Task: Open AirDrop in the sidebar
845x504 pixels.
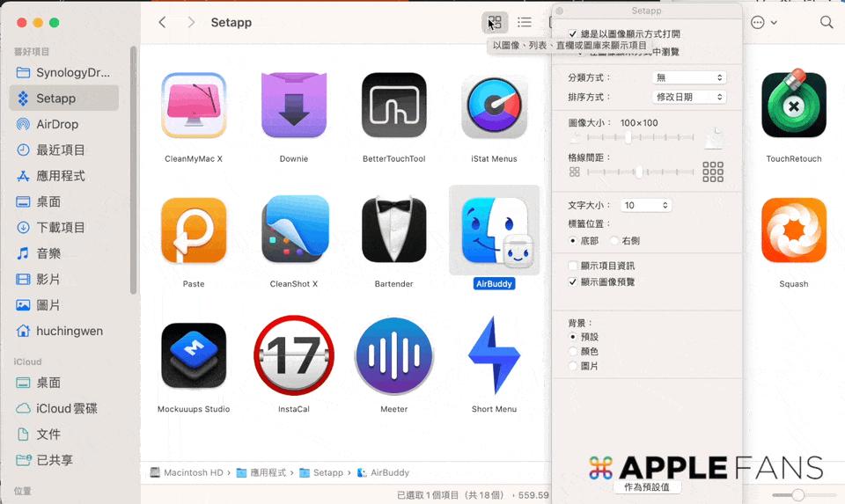Action: point(63,124)
